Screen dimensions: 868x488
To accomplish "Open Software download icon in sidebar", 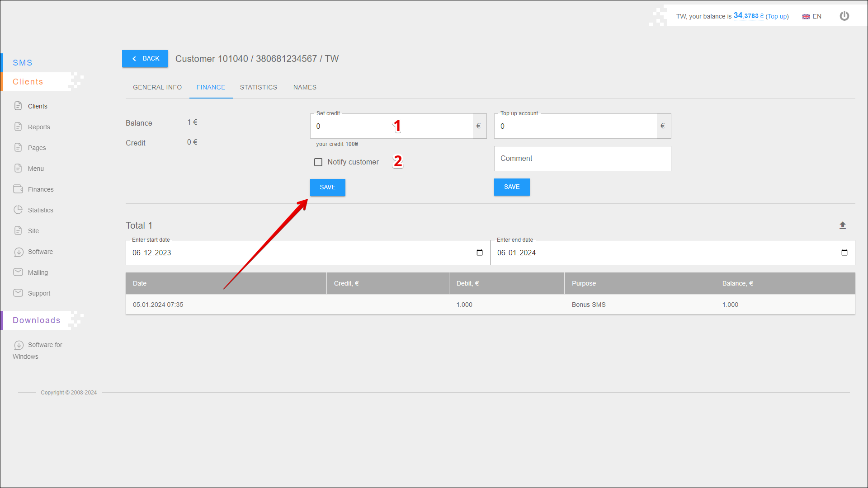I will point(19,252).
